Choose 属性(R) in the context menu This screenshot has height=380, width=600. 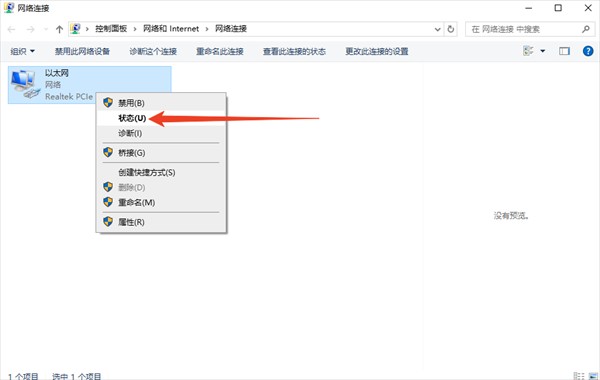(x=161, y=222)
